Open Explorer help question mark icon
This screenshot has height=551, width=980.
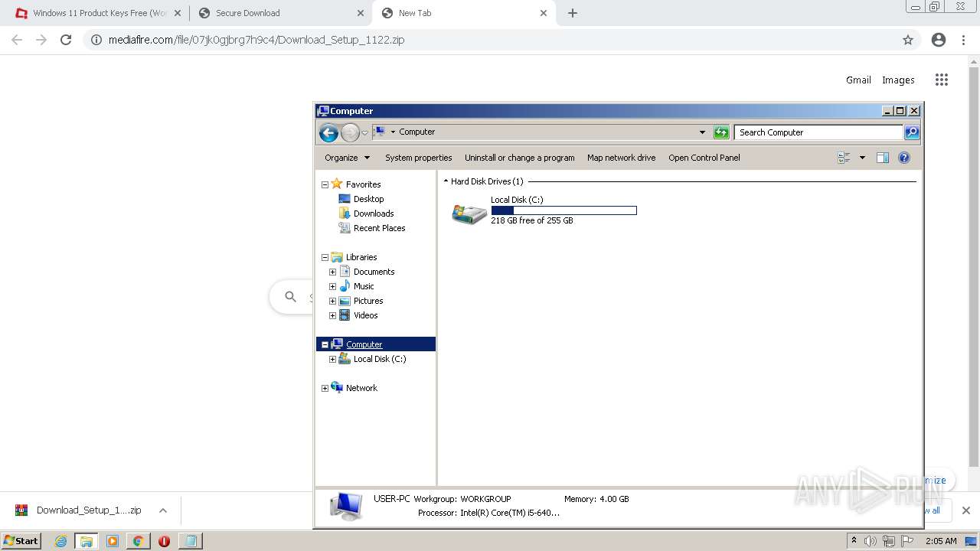click(x=904, y=158)
